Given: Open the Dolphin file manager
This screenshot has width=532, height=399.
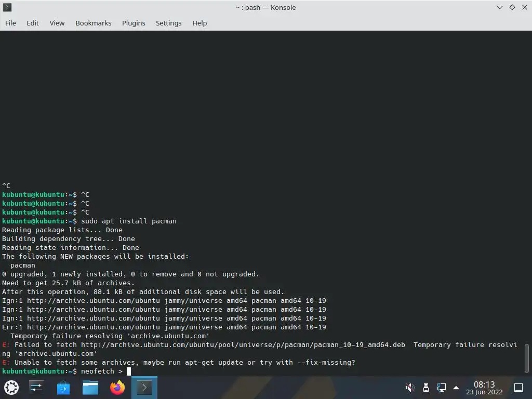Looking at the screenshot, I should (90, 388).
